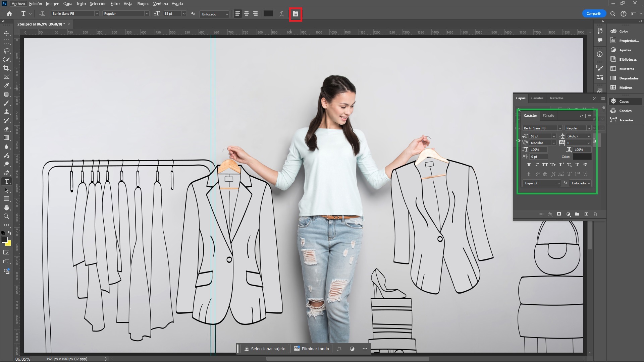This screenshot has width=644, height=362.
Task: Click Eliminar fondo button
Action: tap(312, 349)
